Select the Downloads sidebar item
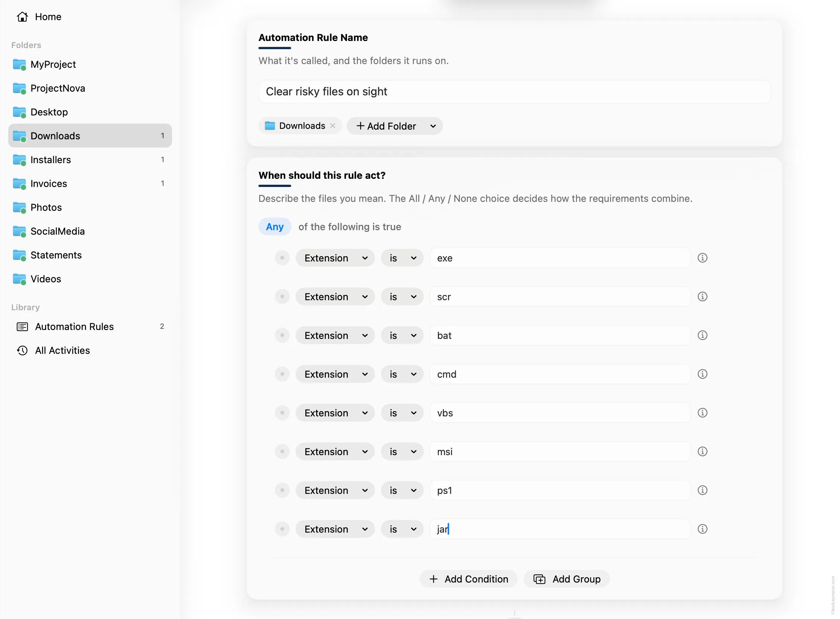 (x=90, y=136)
